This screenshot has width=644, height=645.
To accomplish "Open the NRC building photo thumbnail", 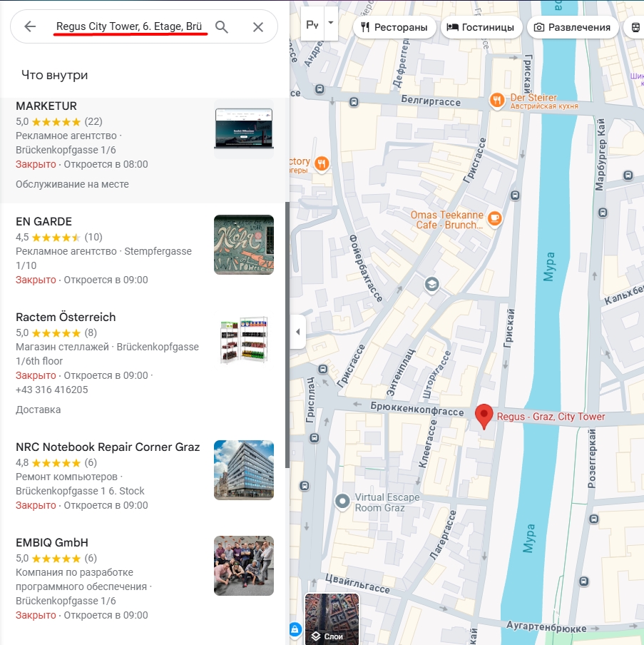I will (244, 470).
